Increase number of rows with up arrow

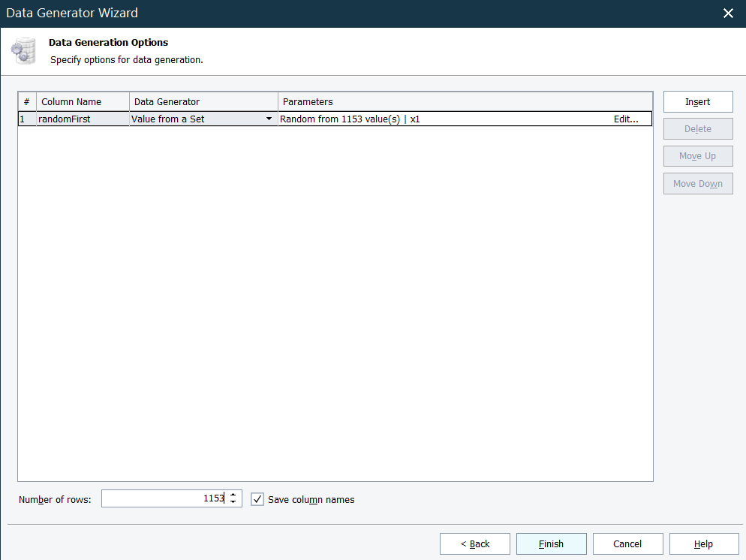point(233,495)
